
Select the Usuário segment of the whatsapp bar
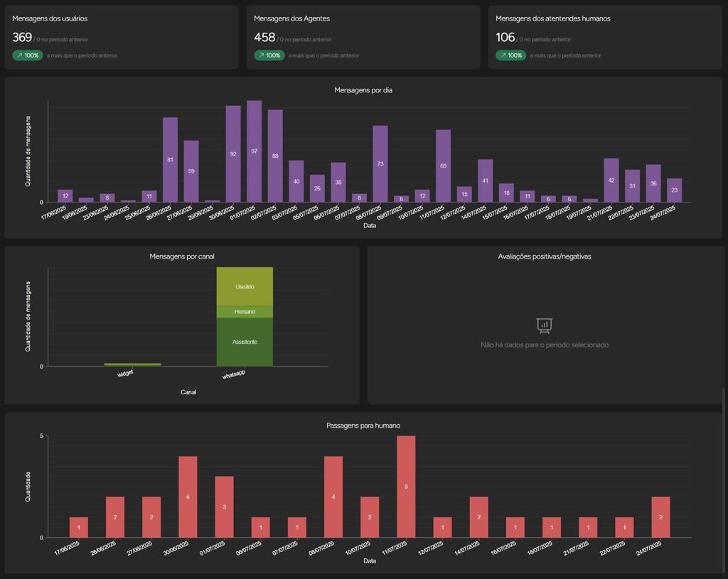point(245,287)
